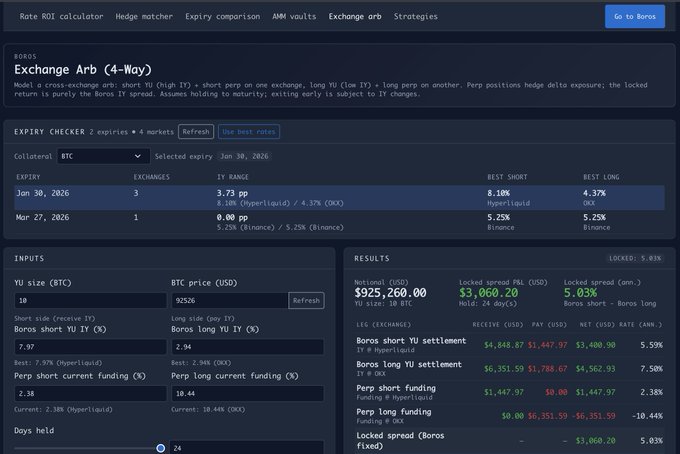Open the Rate ROI calculator tab

coord(61,17)
